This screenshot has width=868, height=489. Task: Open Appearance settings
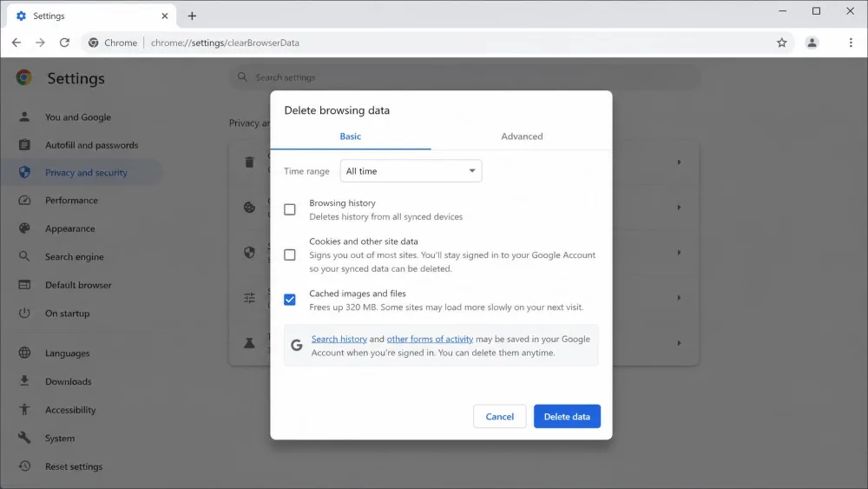tap(69, 228)
